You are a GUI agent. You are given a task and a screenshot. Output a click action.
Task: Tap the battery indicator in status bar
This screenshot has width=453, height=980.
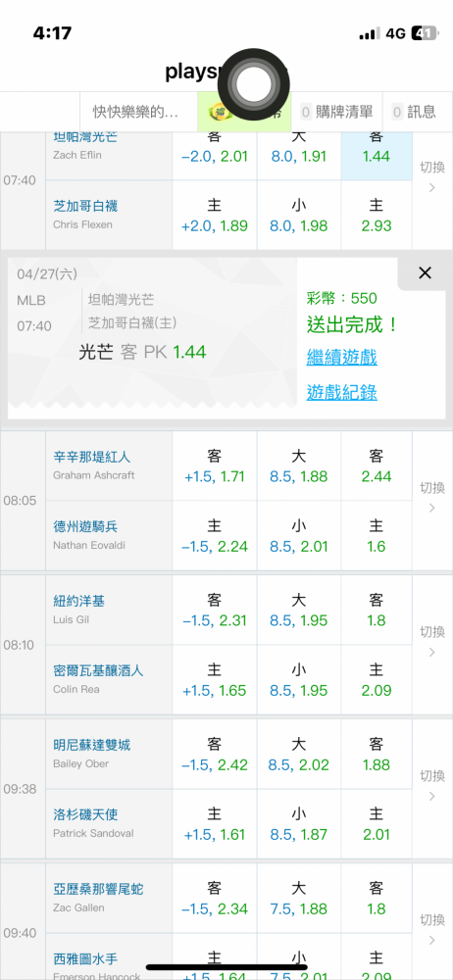[425, 33]
